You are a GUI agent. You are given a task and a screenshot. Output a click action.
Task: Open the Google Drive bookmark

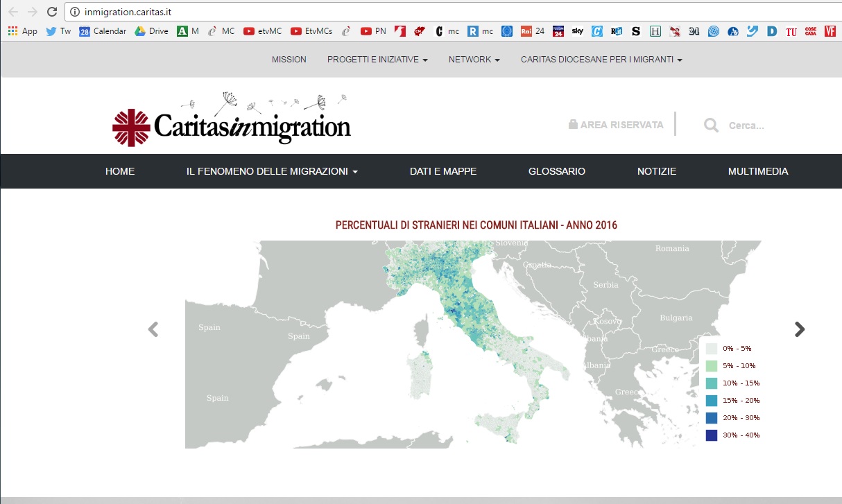[151, 31]
